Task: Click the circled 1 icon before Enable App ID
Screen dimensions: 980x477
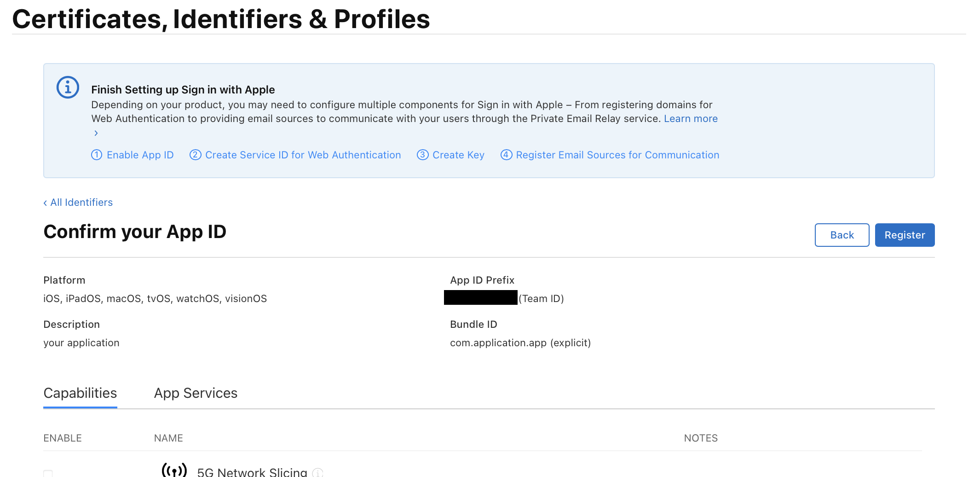Action: pos(97,155)
